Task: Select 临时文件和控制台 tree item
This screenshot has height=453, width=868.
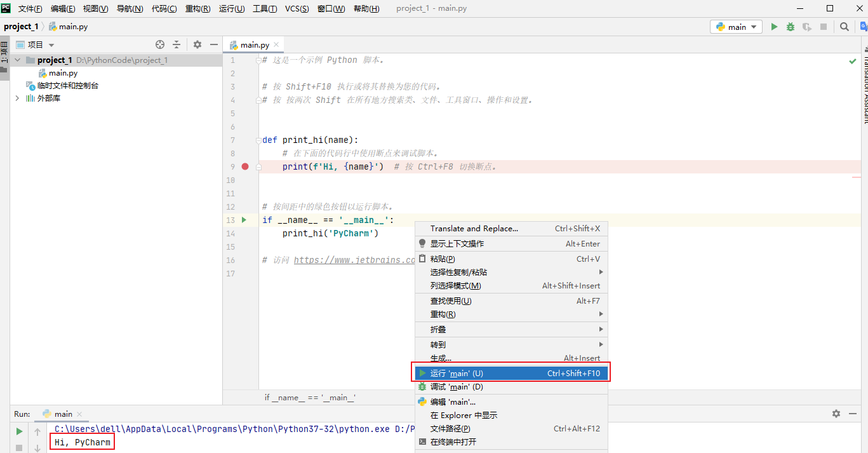Action: (67, 86)
